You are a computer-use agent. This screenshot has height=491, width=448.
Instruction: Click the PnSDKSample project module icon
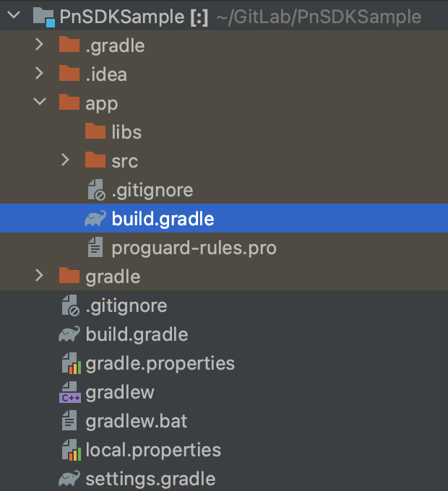(43, 16)
